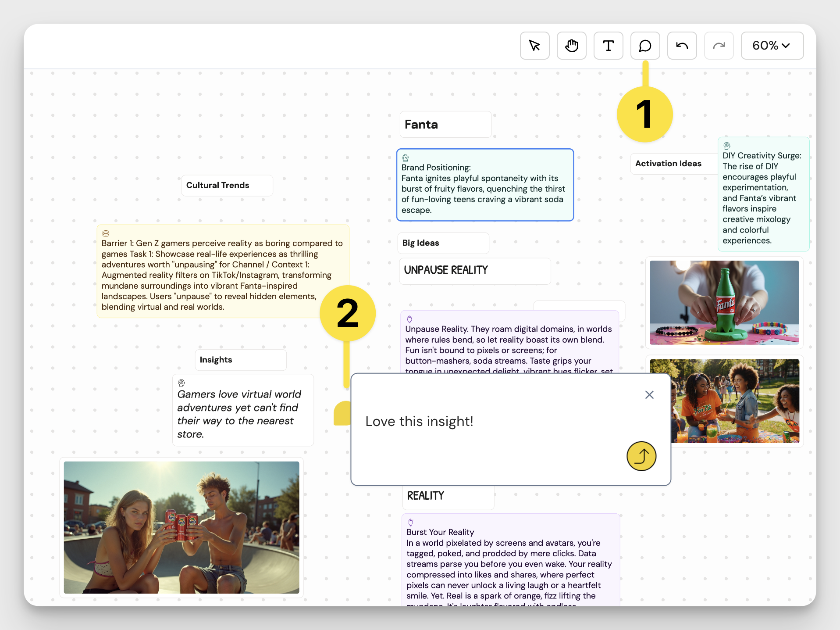Open the Fanta bottle craft image
The image size is (840, 630).
click(724, 303)
